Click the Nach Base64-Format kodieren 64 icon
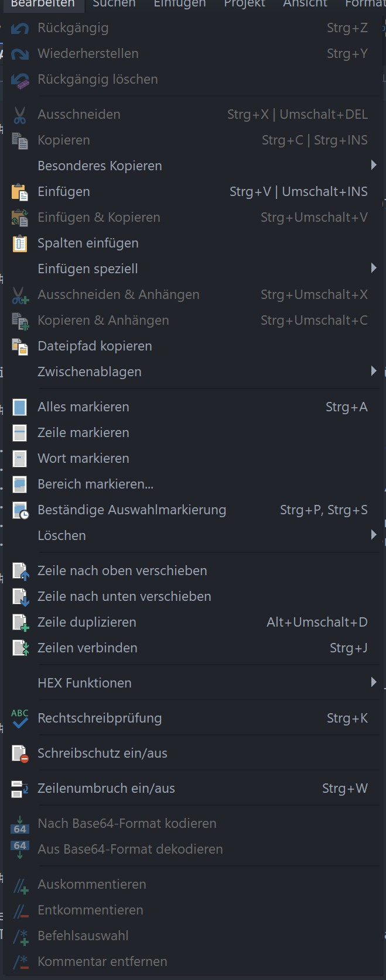 [20, 824]
